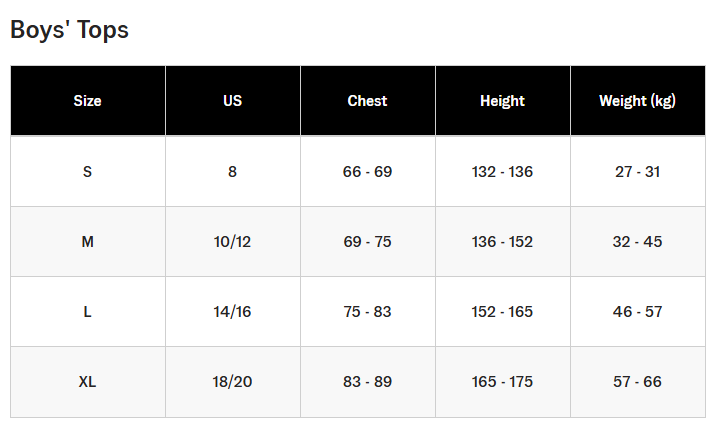
Task: Click the US size 8 cell
Action: (x=233, y=171)
